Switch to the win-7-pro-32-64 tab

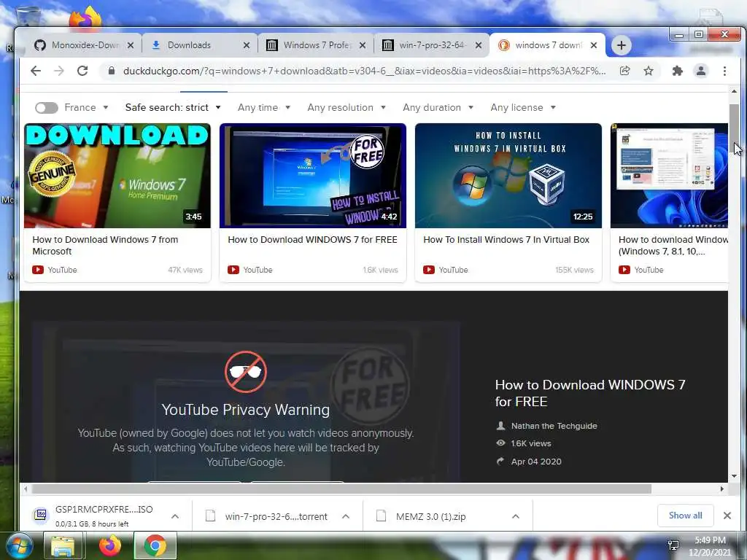tap(433, 45)
